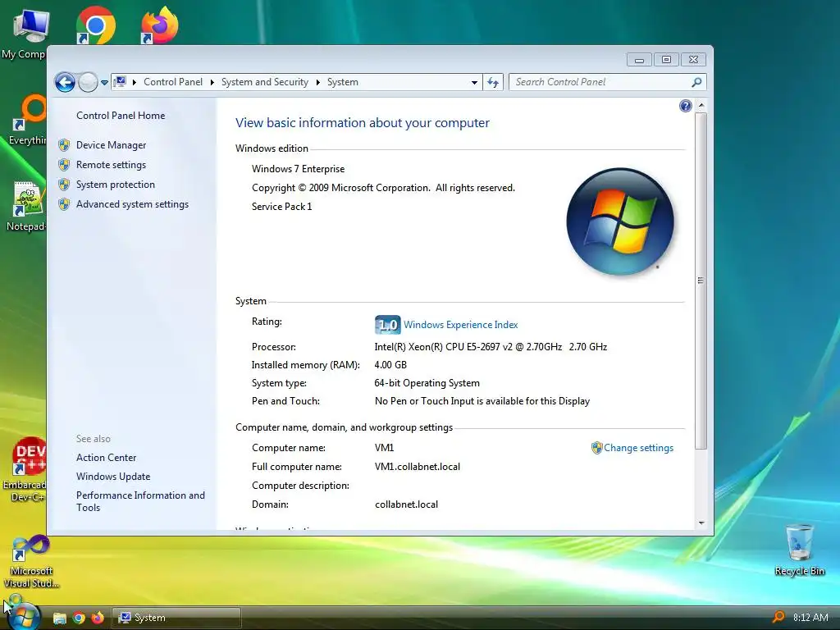The width and height of the screenshot is (840, 630).
Task: Open Windows Explorer from the taskbar
Action: 59,619
